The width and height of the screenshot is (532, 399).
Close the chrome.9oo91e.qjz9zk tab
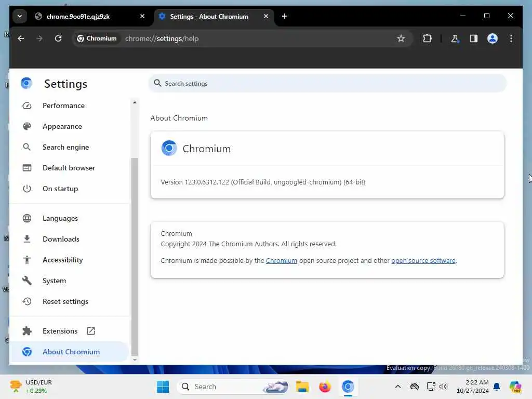click(x=142, y=16)
